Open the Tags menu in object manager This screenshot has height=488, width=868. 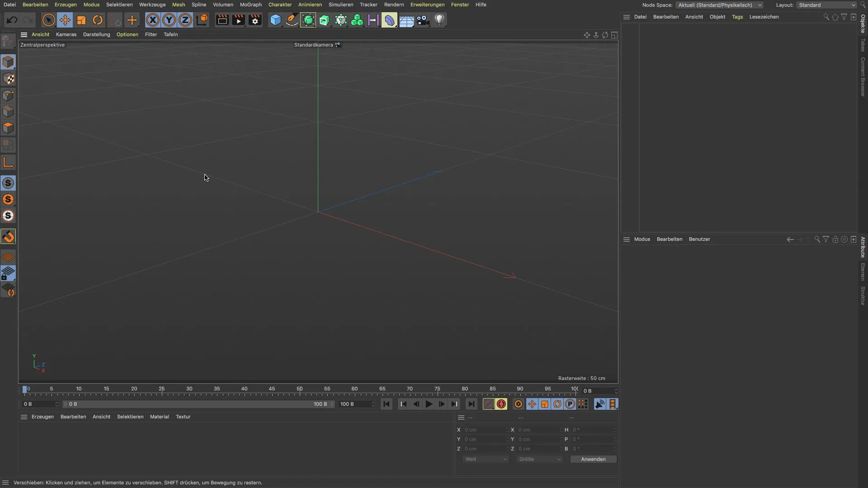click(x=737, y=17)
